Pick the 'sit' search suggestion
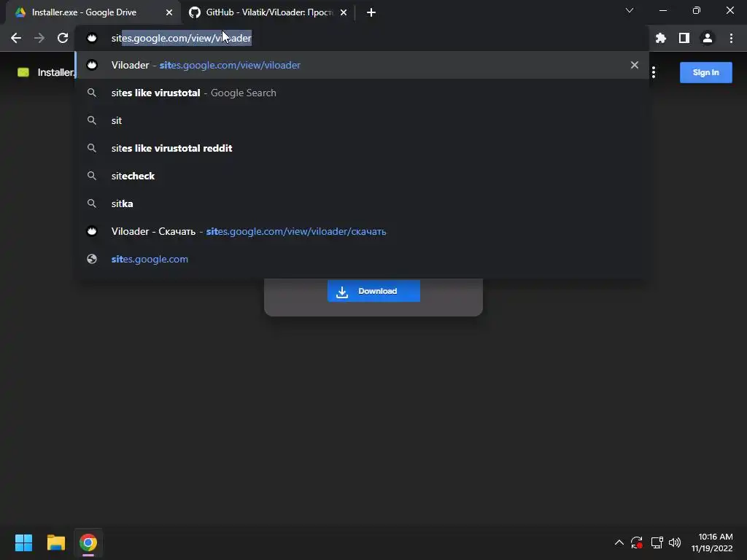747x560 pixels. click(362, 120)
